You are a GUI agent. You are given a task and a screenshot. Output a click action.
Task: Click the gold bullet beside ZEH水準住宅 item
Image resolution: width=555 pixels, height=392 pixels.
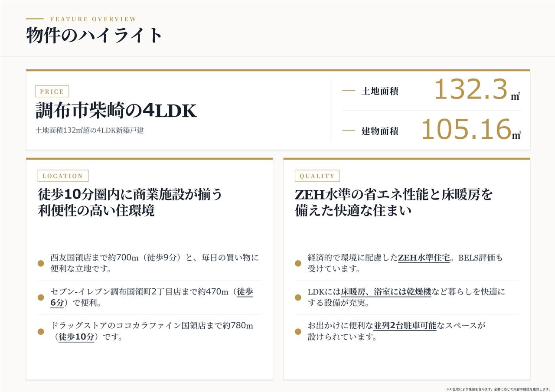tap(298, 263)
